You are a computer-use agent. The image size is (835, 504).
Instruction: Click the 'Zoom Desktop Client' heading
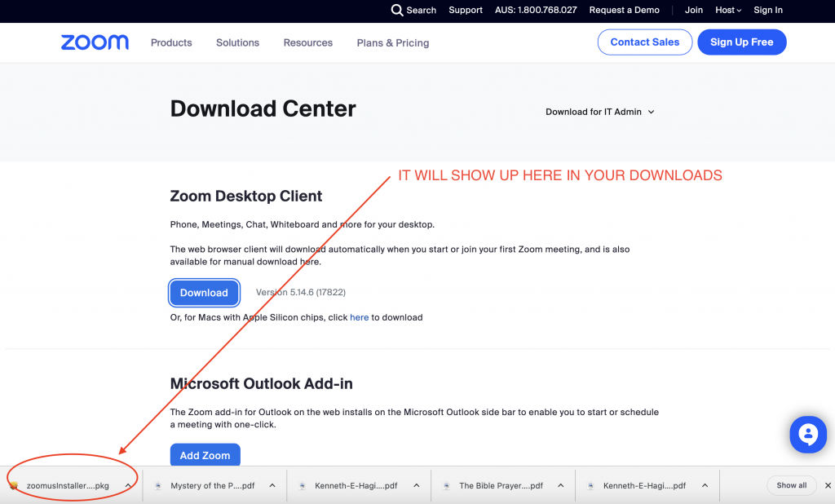(x=246, y=196)
